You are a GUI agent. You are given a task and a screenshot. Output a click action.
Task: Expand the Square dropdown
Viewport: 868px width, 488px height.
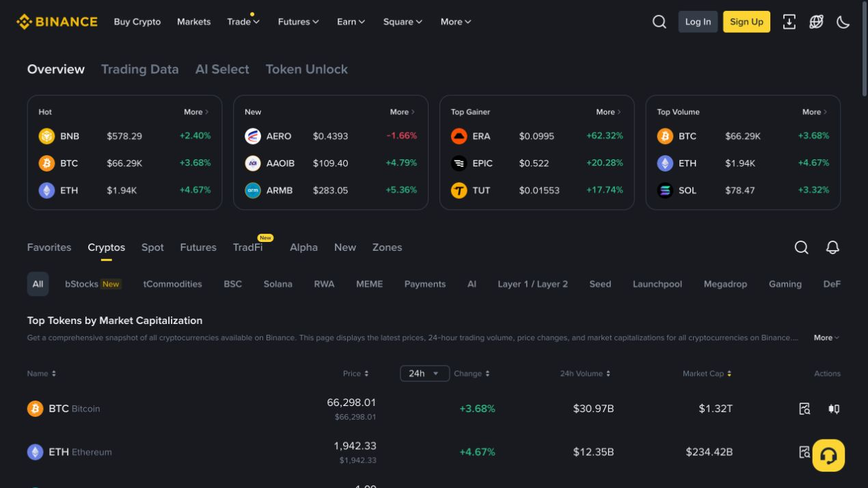[403, 22]
